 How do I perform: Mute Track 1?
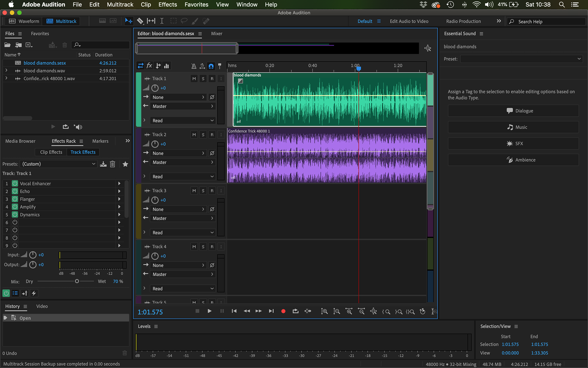click(194, 79)
